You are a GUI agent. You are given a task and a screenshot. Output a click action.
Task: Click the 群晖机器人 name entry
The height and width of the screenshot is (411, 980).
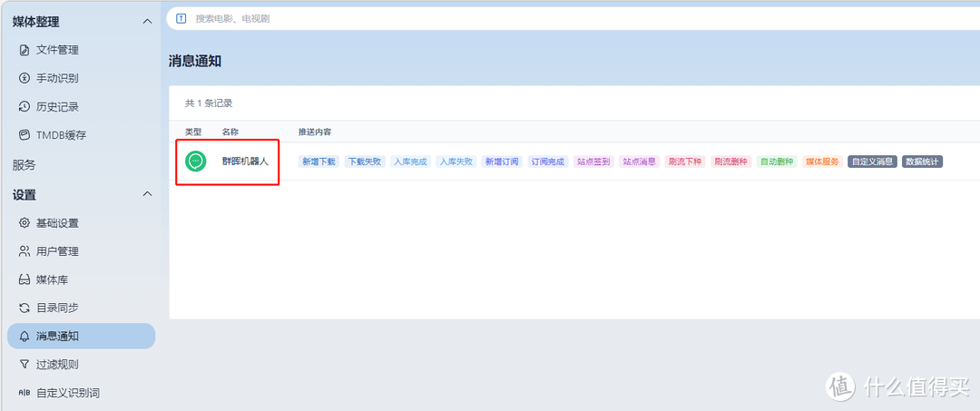[x=246, y=161]
